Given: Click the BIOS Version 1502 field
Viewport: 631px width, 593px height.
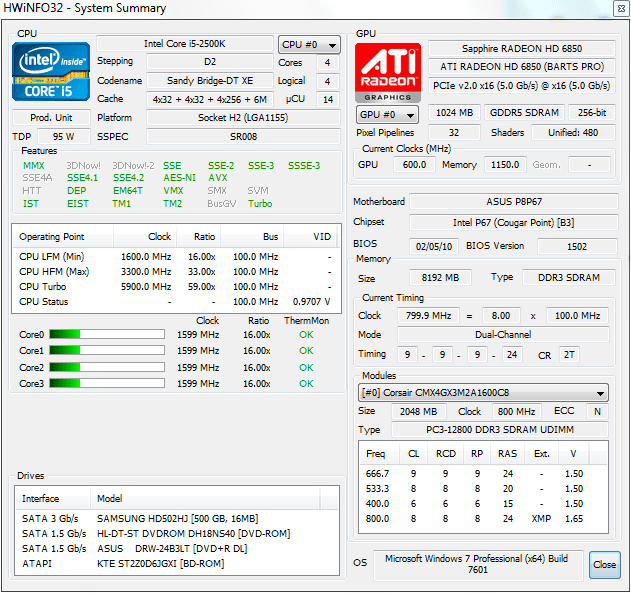Looking at the screenshot, I should click(577, 246).
